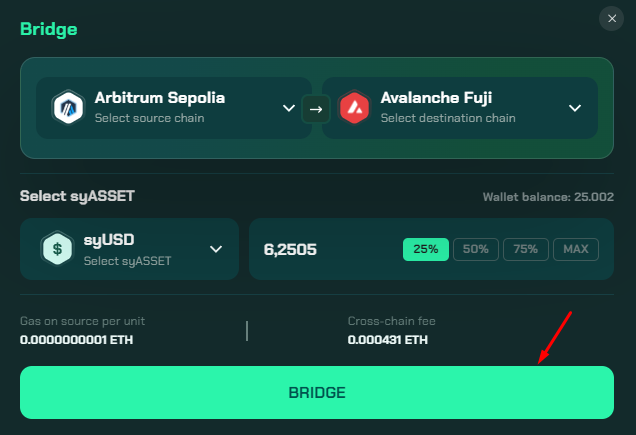Click the Arbitrum Sepolia chain logo
This screenshot has height=435, width=636.
(x=68, y=108)
